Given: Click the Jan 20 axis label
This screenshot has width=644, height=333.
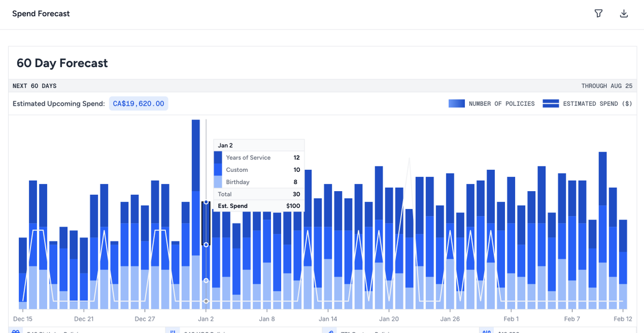Looking at the screenshot, I should click(x=389, y=319).
